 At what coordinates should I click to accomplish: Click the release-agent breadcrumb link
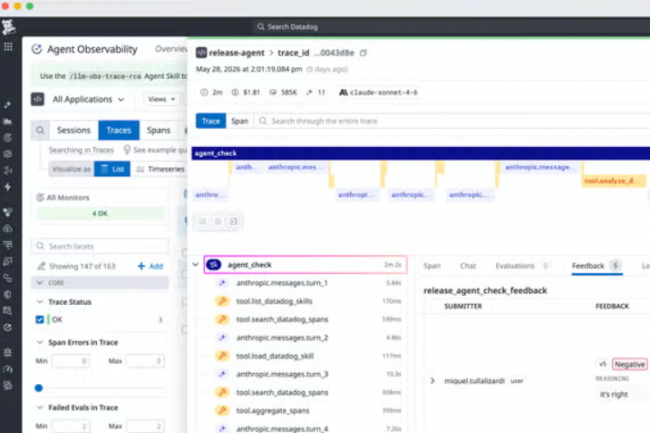tap(236, 53)
